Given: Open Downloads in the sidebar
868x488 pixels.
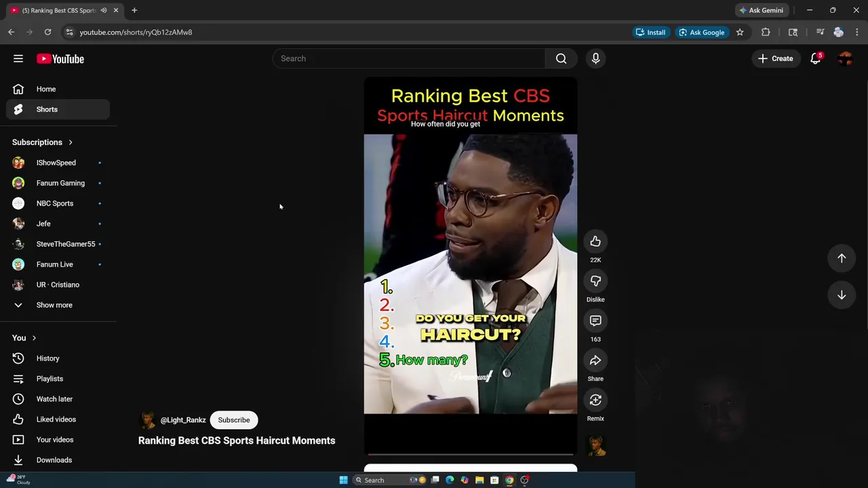Looking at the screenshot, I should pyautogui.click(x=58, y=460).
